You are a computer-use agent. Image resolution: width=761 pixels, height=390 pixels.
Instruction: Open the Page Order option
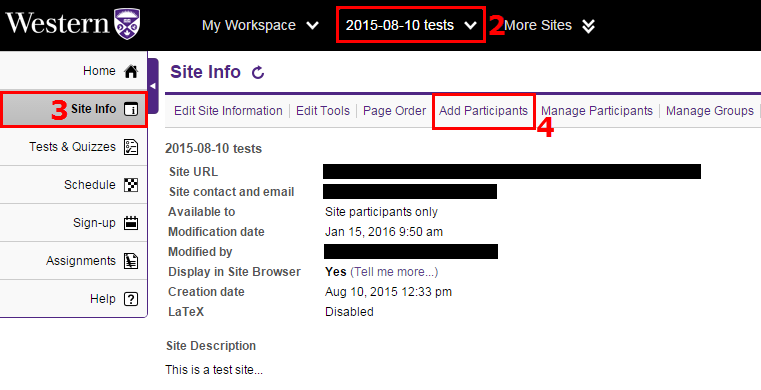pyautogui.click(x=395, y=111)
